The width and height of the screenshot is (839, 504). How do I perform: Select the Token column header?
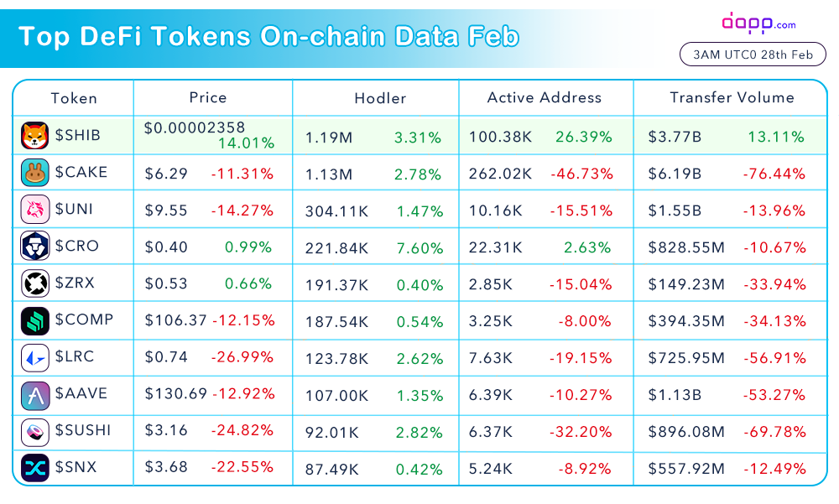(x=74, y=98)
